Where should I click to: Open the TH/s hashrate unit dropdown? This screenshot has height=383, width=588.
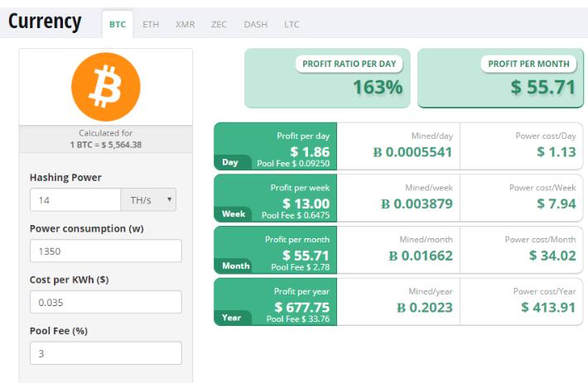148,200
